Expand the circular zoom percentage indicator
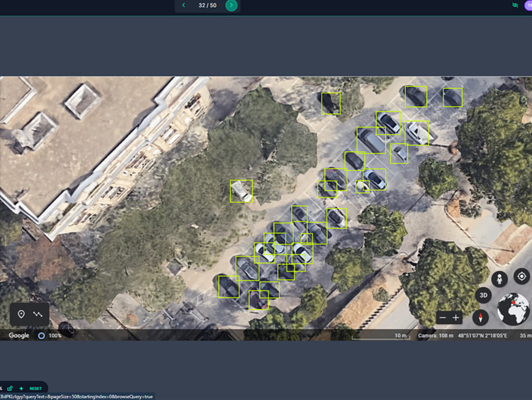Viewport: 532px width, 400px height. (41, 335)
